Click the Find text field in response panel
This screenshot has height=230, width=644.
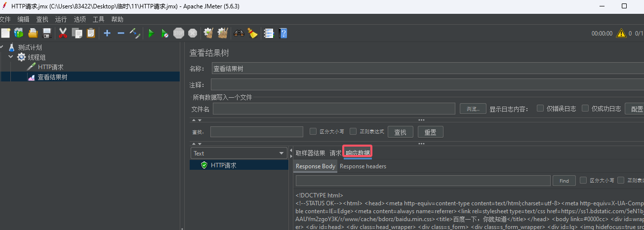tap(423, 181)
